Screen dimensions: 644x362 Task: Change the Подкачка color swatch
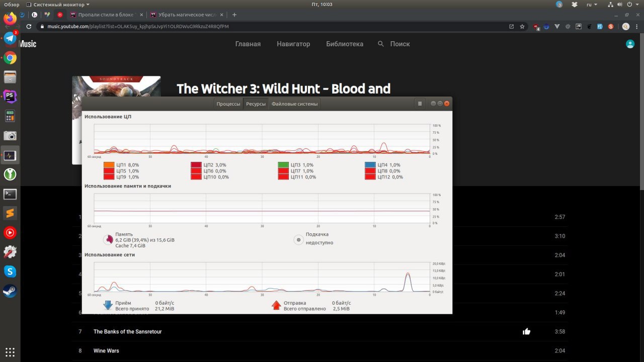[x=298, y=240]
